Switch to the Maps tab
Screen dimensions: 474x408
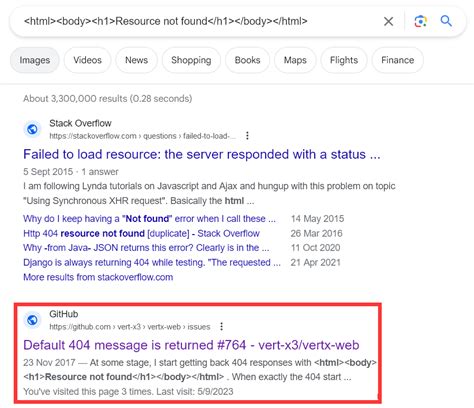295,60
